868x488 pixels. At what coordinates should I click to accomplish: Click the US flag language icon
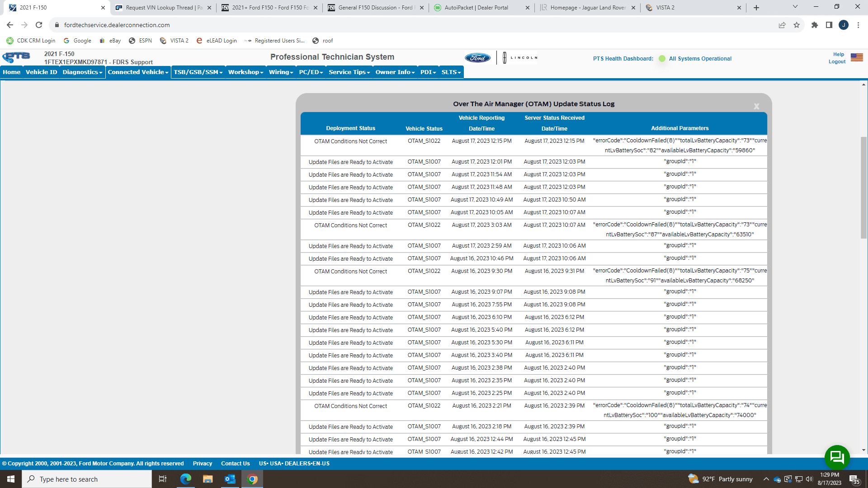point(857,57)
